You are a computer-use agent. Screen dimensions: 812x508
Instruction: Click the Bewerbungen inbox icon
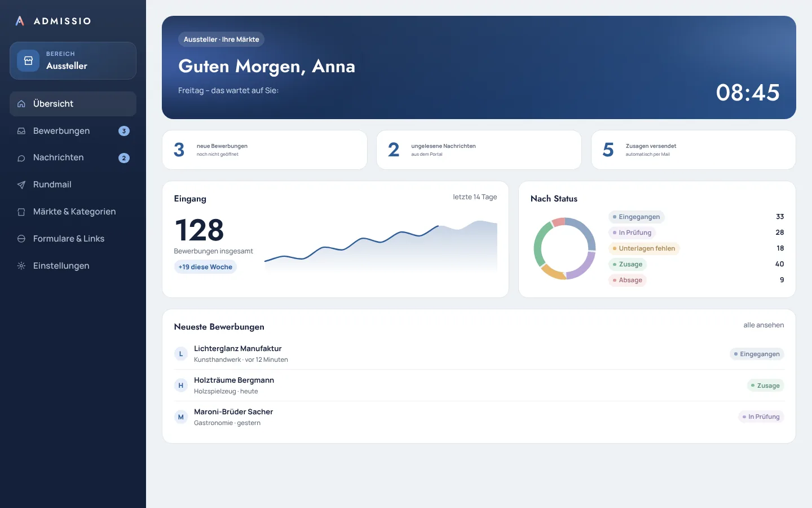(21, 131)
